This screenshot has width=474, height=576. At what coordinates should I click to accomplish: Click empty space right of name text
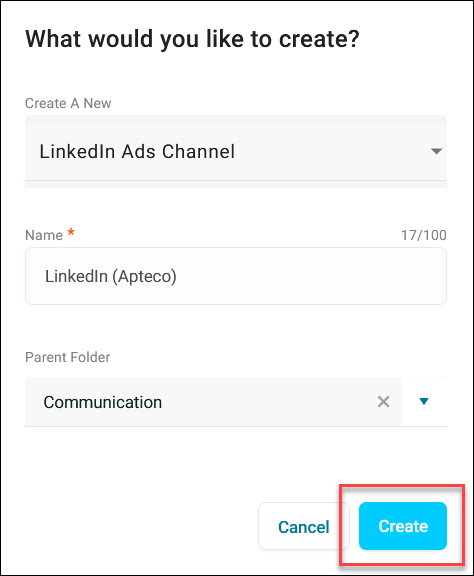[309, 276]
